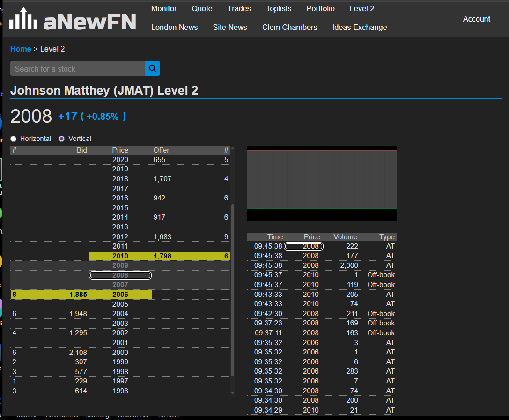Select the Horizontal layout radio button

[x=13, y=139]
